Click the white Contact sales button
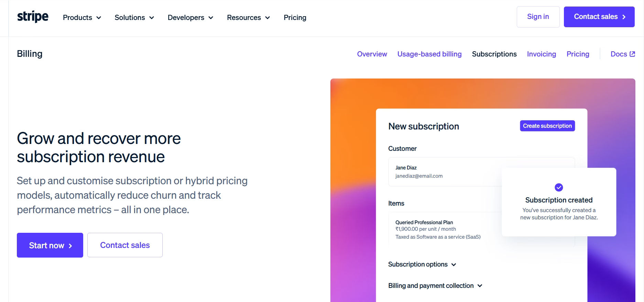 click(x=125, y=245)
